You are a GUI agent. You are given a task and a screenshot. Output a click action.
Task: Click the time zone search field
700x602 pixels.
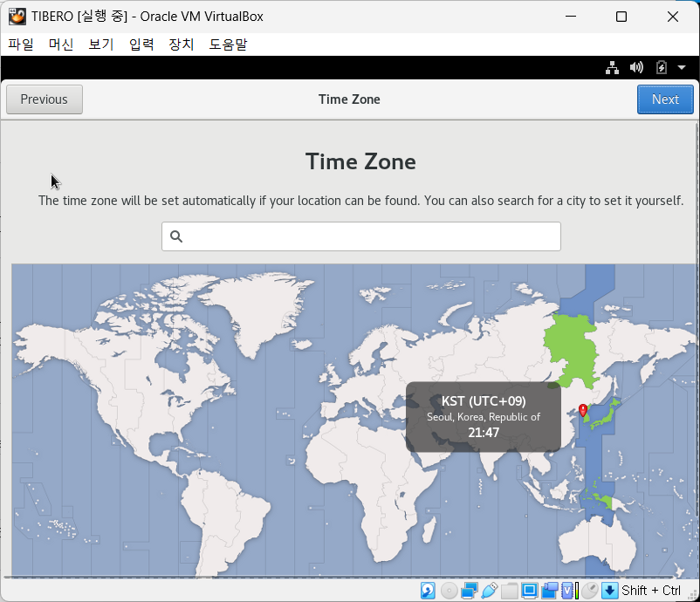point(361,236)
